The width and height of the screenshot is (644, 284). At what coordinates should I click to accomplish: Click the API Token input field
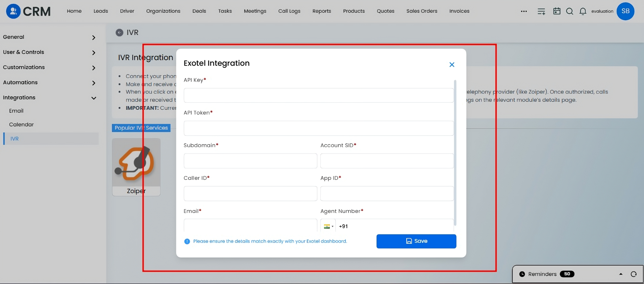point(319,128)
